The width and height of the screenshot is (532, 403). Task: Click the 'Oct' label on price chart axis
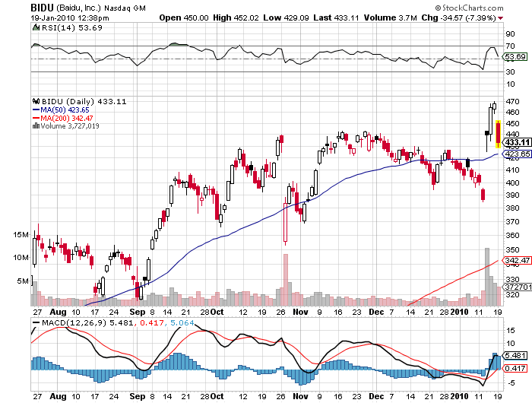pyautogui.click(x=217, y=312)
